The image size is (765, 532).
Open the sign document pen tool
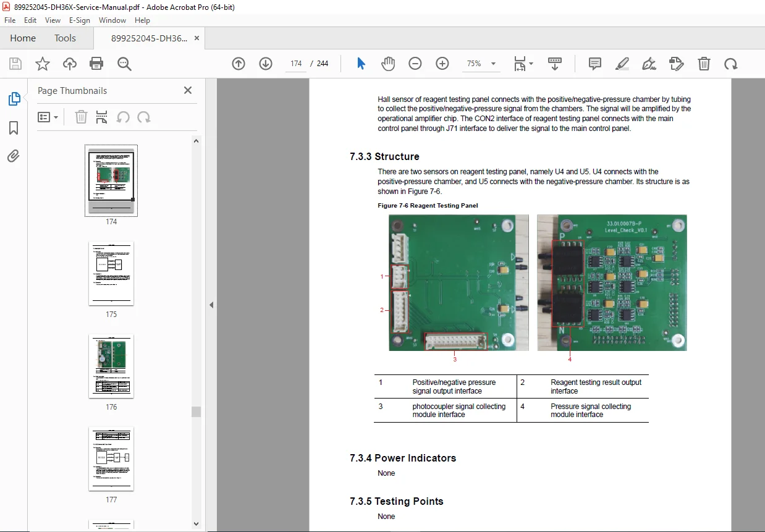point(649,64)
